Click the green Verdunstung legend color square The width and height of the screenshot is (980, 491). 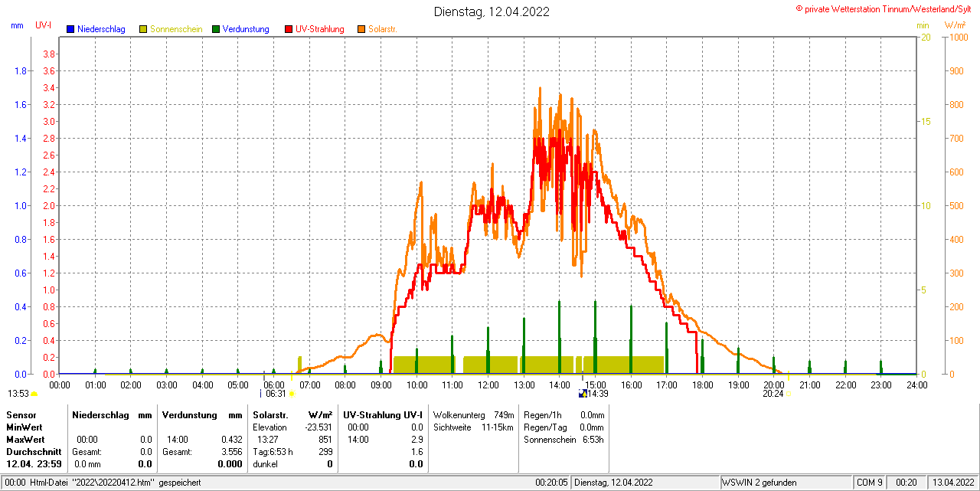216,29
